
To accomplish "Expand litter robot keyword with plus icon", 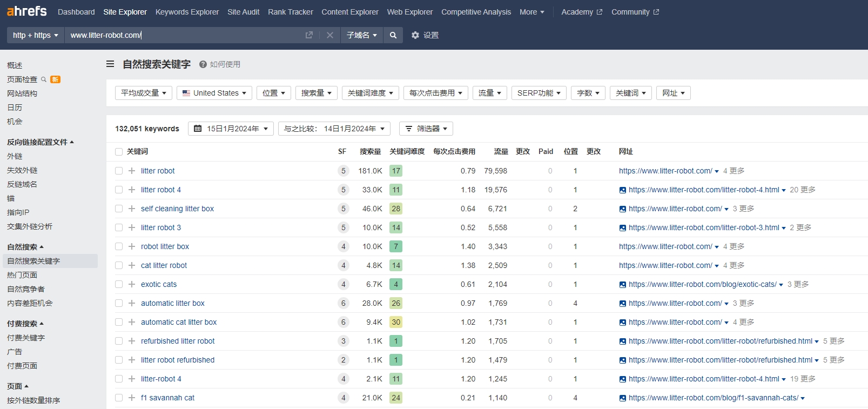I will 132,171.
